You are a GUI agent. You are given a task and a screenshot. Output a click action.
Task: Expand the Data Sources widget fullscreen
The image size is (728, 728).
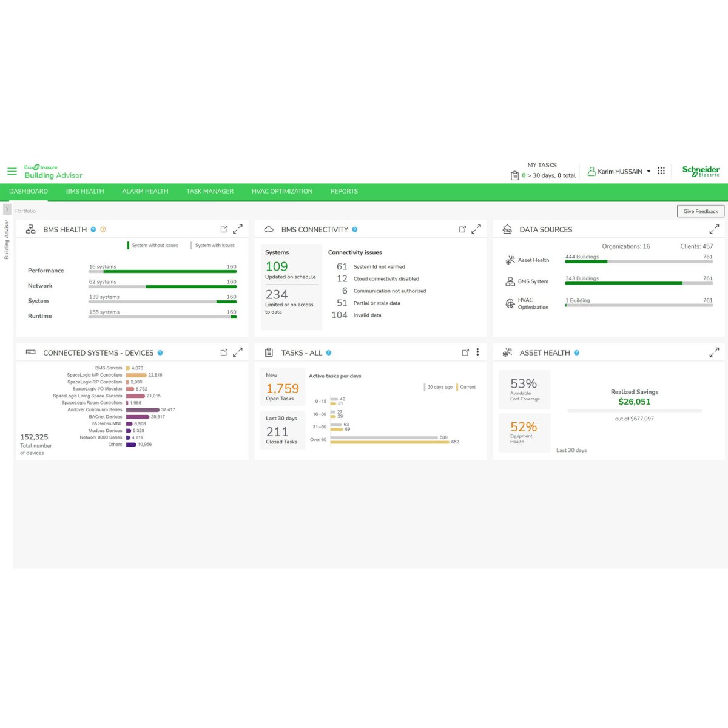(714, 229)
